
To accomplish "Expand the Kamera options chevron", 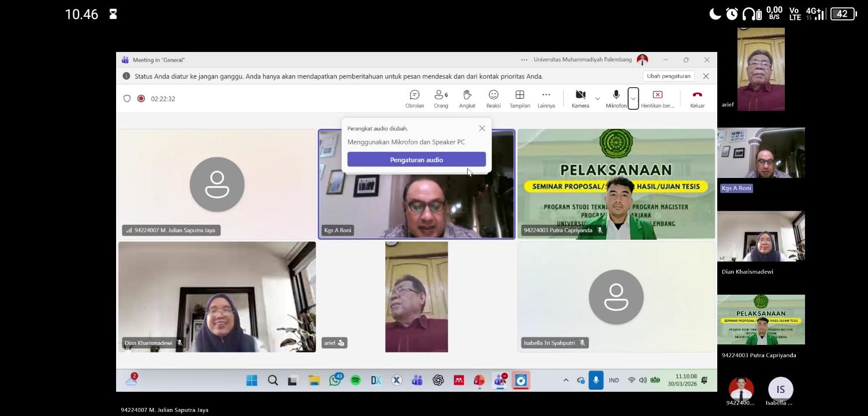I will [597, 99].
